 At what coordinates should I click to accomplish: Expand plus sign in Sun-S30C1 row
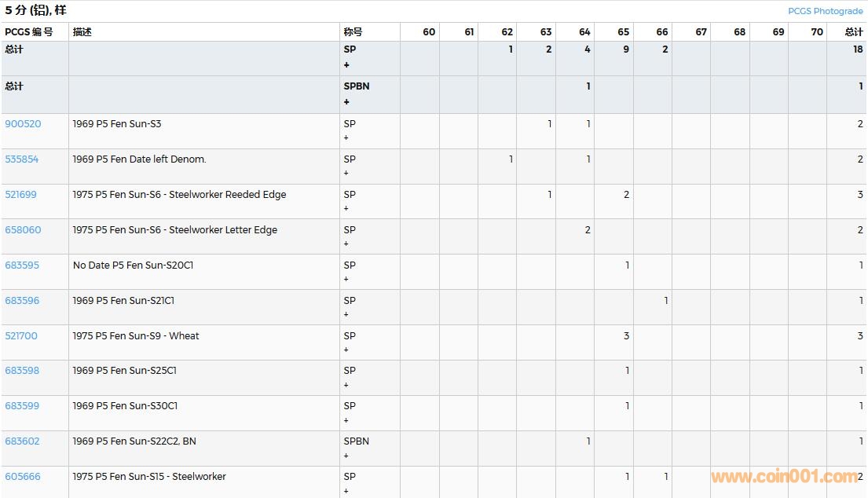pos(346,420)
